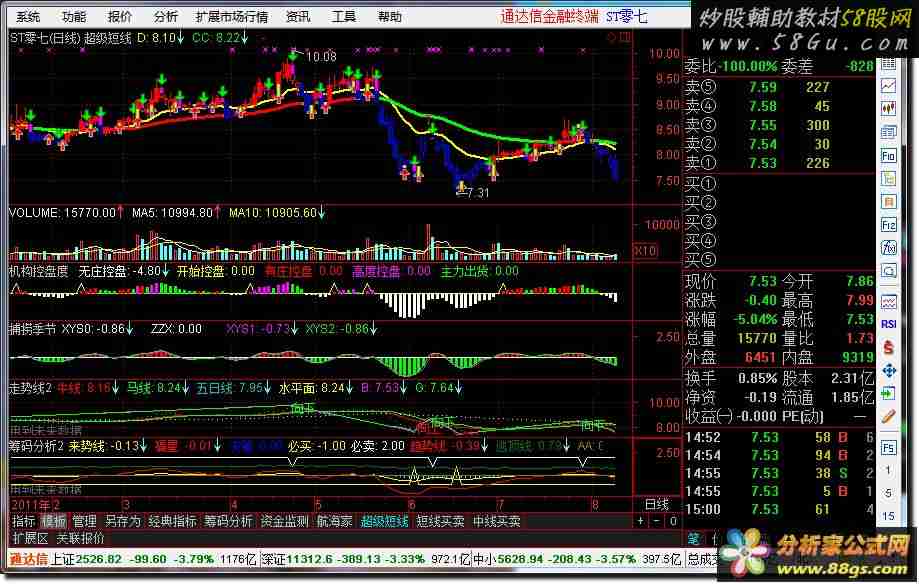Select the 1-minute period button in sidebar

(888, 470)
